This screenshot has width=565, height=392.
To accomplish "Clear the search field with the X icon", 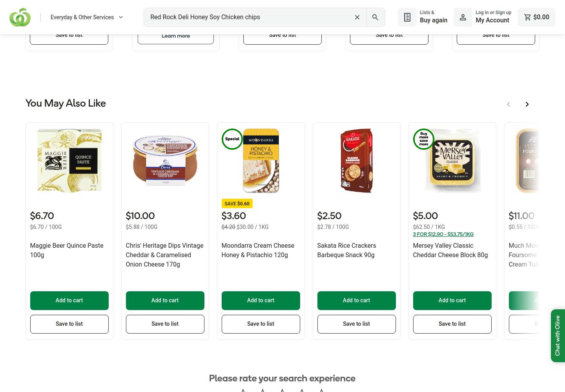I will tap(357, 17).
